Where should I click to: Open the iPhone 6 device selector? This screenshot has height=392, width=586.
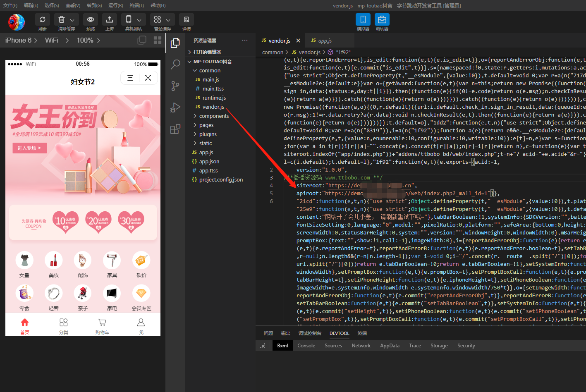click(21, 40)
